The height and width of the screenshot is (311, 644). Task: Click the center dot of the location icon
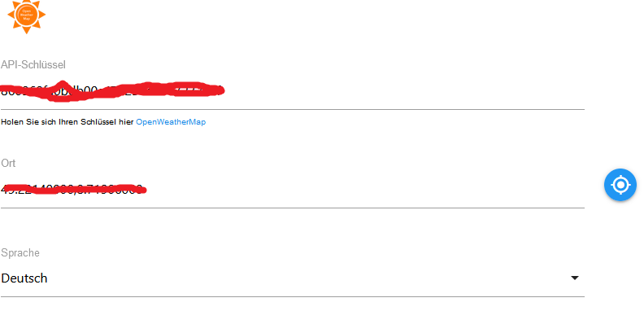pos(620,185)
